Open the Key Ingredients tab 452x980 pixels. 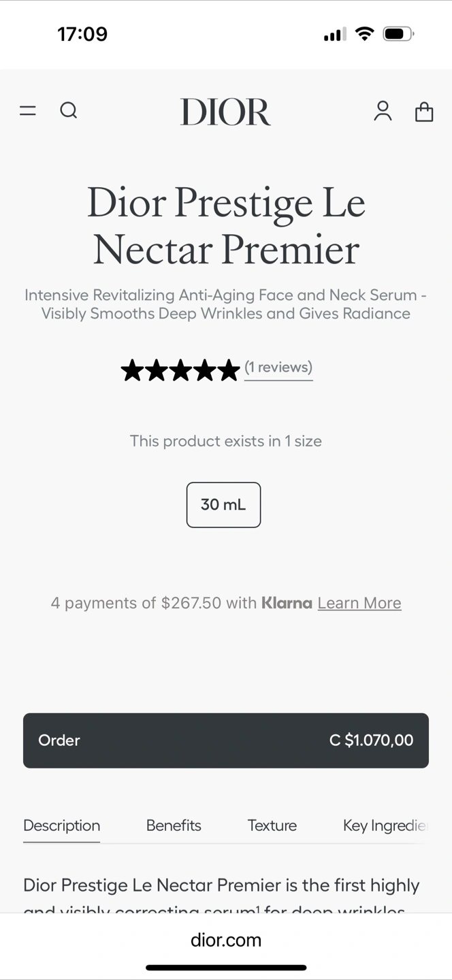[x=384, y=826]
